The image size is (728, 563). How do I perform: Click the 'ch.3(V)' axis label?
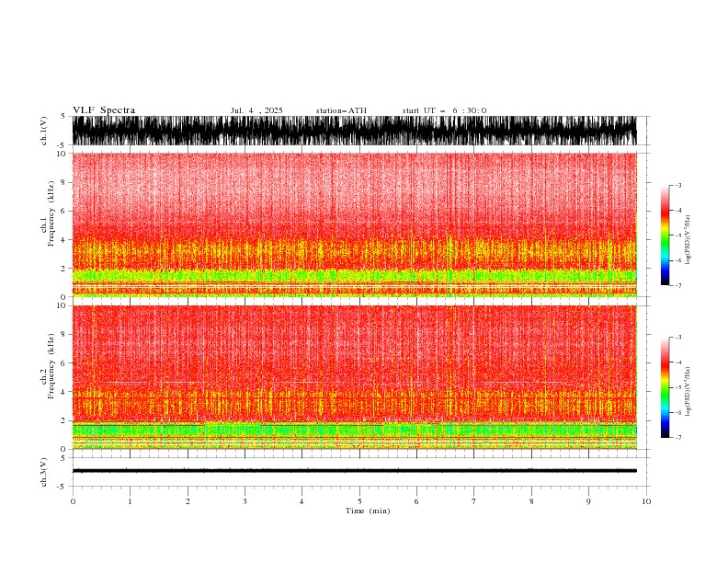pyautogui.click(x=44, y=472)
